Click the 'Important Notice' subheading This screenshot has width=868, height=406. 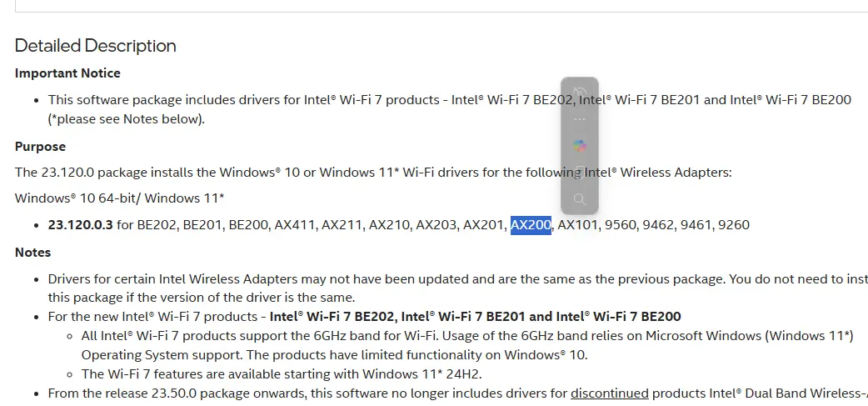point(67,73)
